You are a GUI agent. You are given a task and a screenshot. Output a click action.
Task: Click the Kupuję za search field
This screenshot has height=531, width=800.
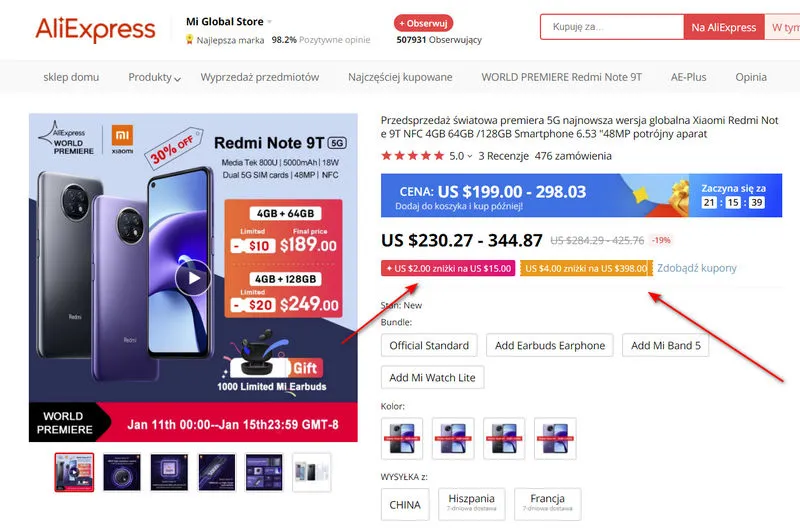pos(612,27)
